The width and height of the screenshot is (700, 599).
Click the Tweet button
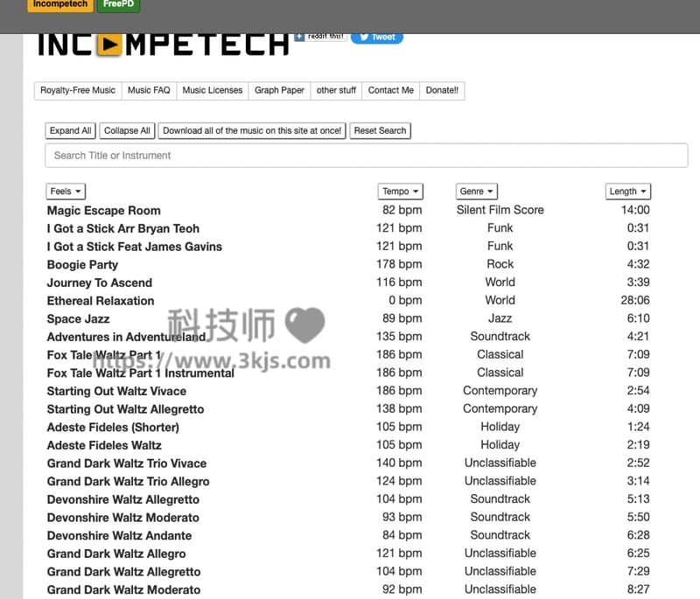point(377,38)
